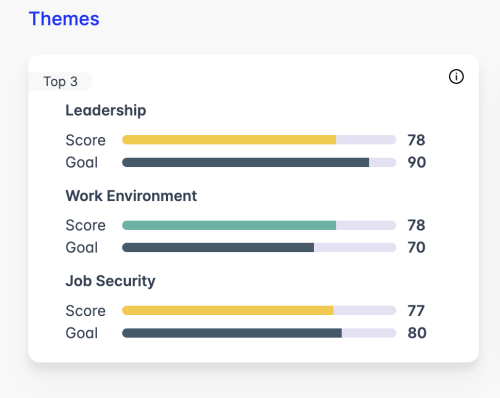Click the Work Environment theme title
This screenshot has height=398, width=500.
tap(131, 196)
